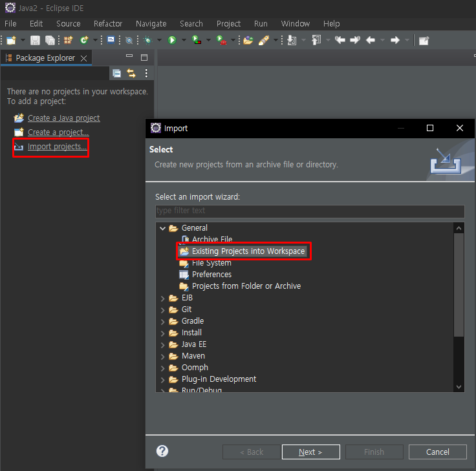476x471 pixels.
Task: Expand the Plug-in Development folder
Action: tap(163, 380)
